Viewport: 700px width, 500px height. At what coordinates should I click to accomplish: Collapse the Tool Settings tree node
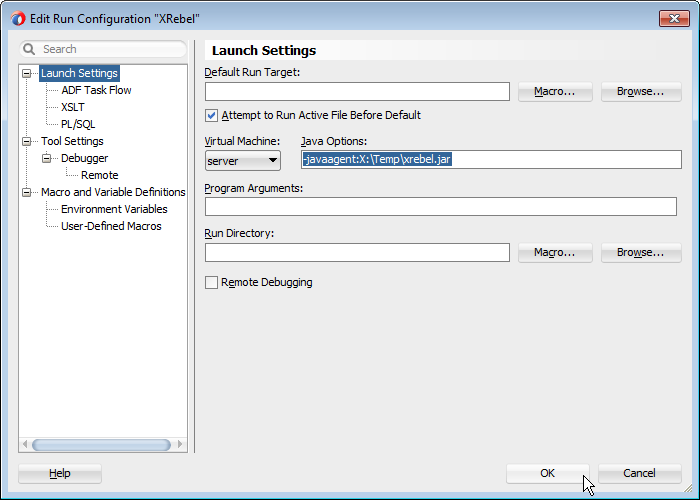(x=27, y=142)
